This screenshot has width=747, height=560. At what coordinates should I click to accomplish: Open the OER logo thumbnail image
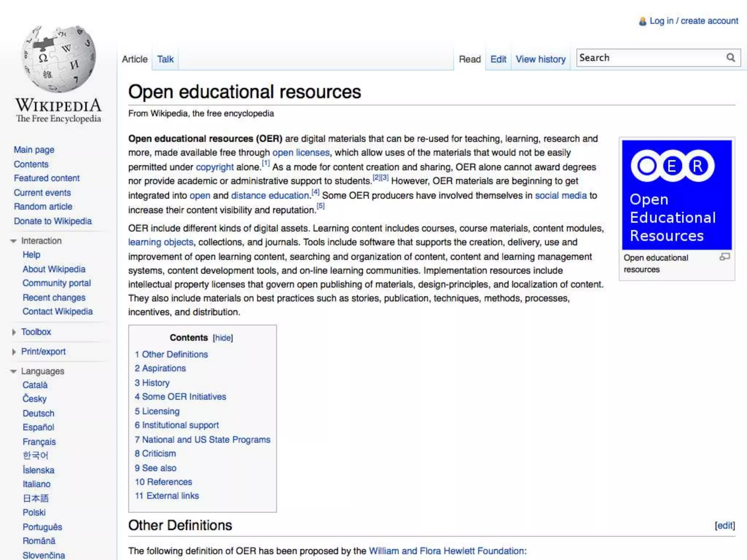click(677, 195)
